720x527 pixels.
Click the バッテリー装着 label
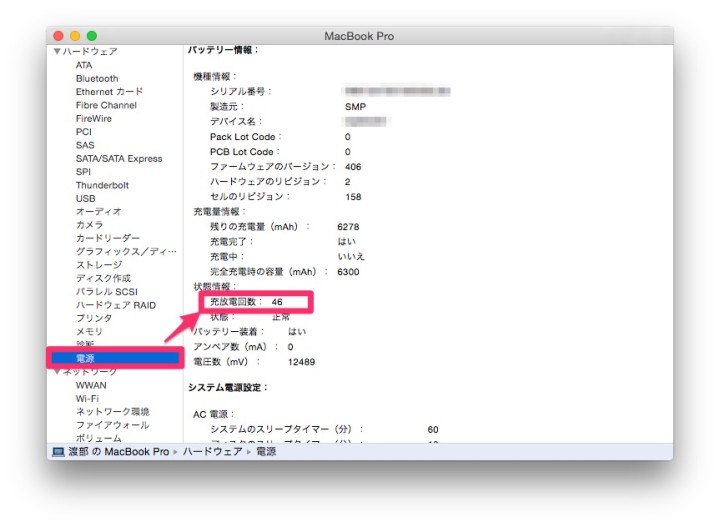pos(229,332)
